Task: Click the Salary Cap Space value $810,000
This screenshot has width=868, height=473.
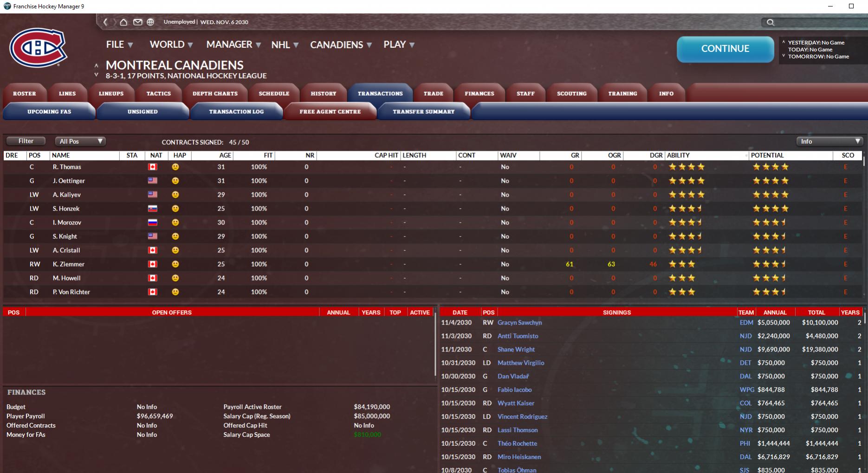Action: tap(367, 435)
